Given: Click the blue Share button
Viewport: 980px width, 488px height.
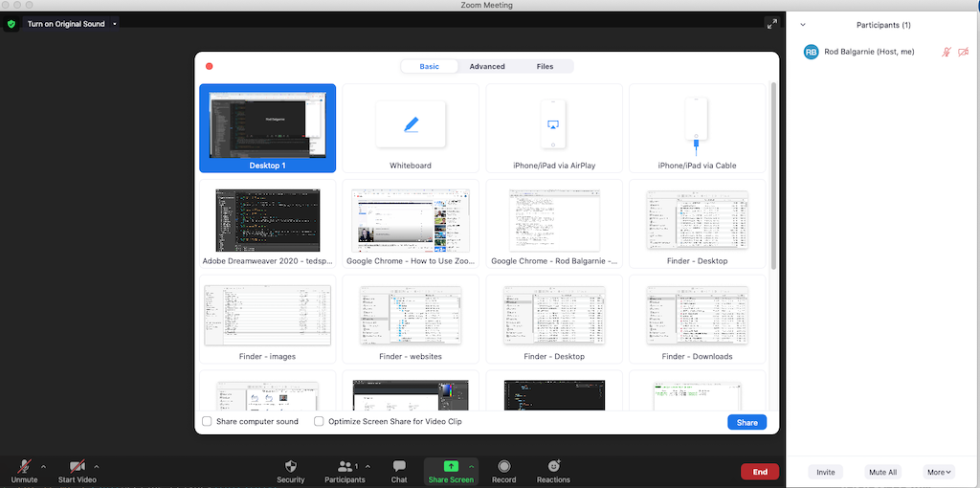Looking at the screenshot, I should (x=746, y=422).
